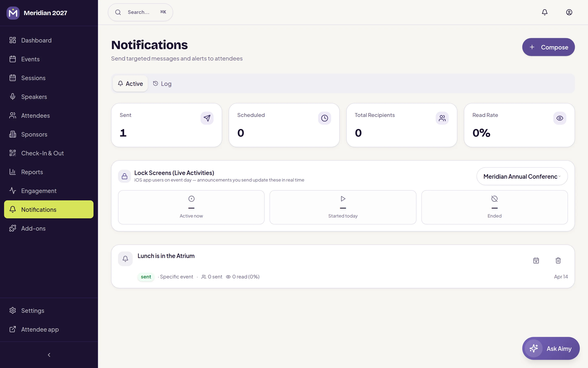Click the Sent paper plane icon
The image size is (588, 368).
click(x=207, y=118)
